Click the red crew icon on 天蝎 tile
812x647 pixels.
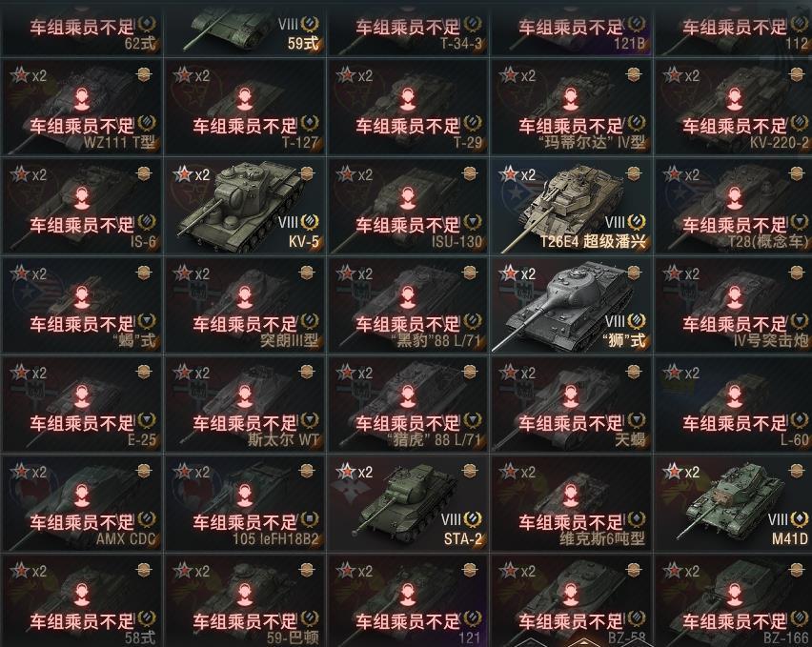click(x=571, y=396)
